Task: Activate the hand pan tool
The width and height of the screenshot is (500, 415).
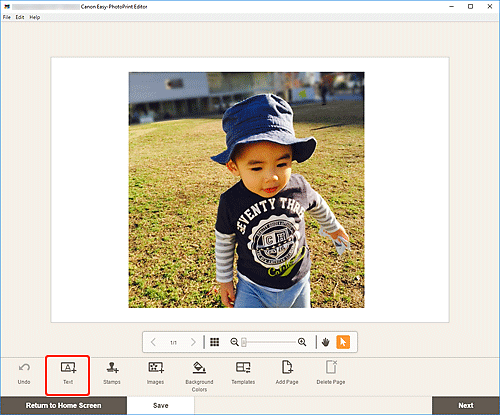Action: (326, 342)
